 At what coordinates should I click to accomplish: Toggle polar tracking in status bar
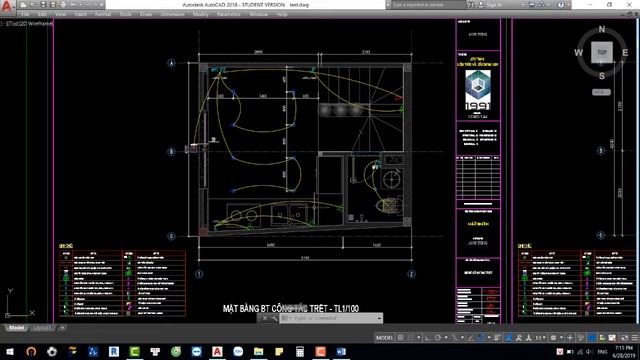pos(438,338)
